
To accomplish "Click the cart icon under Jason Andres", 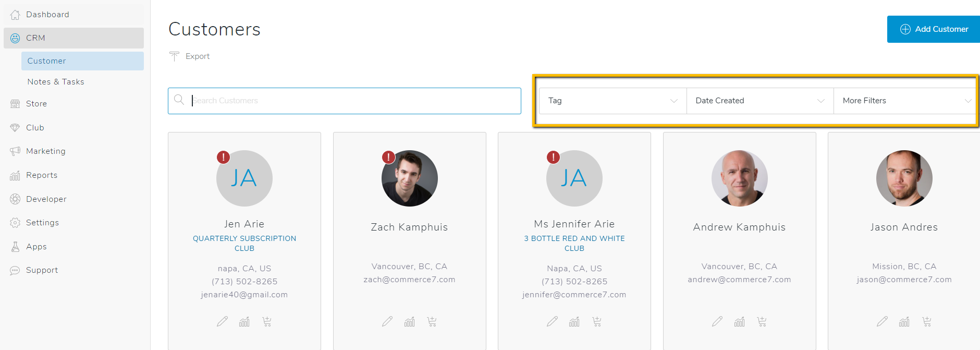I will coord(926,321).
